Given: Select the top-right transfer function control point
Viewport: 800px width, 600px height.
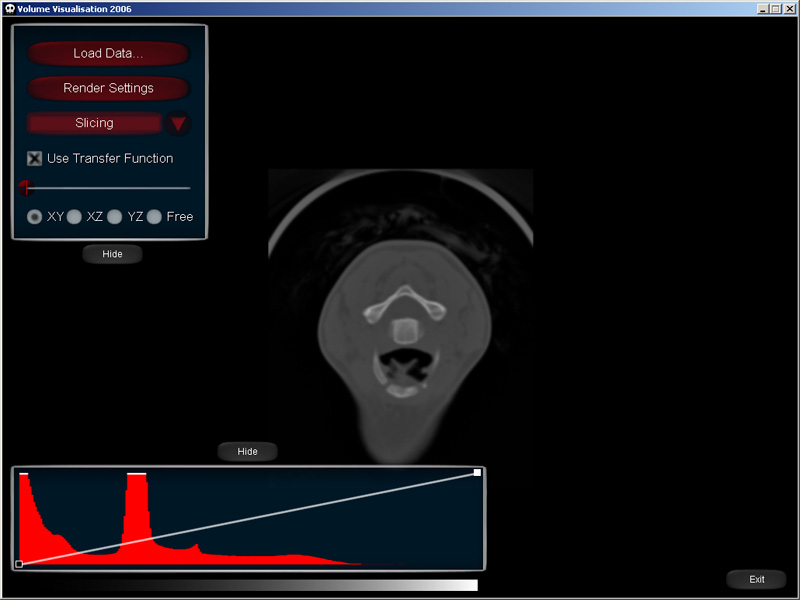Looking at the screenshot, I should pyautogui.click(x=477, y=472).
